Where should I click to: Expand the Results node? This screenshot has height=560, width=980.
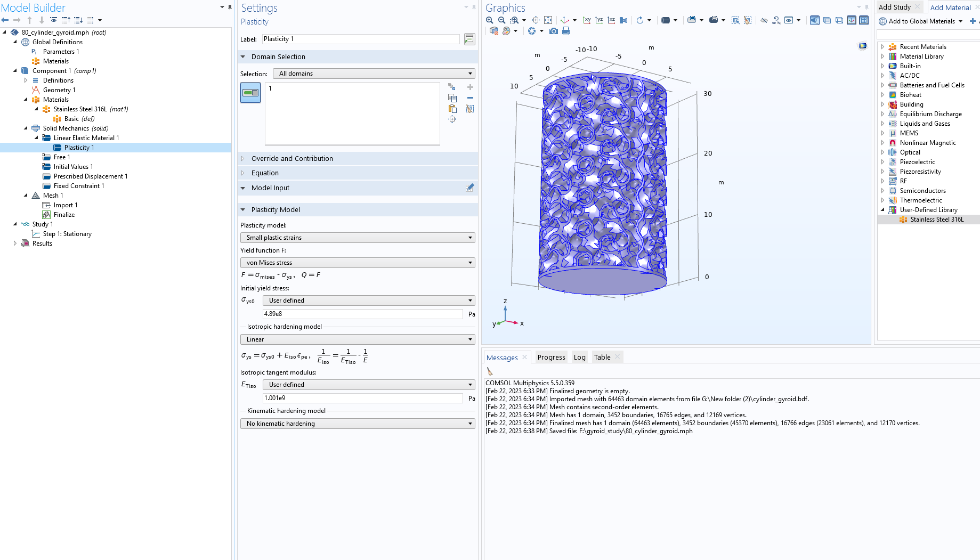pyautogui.click(x=15, y=244)
